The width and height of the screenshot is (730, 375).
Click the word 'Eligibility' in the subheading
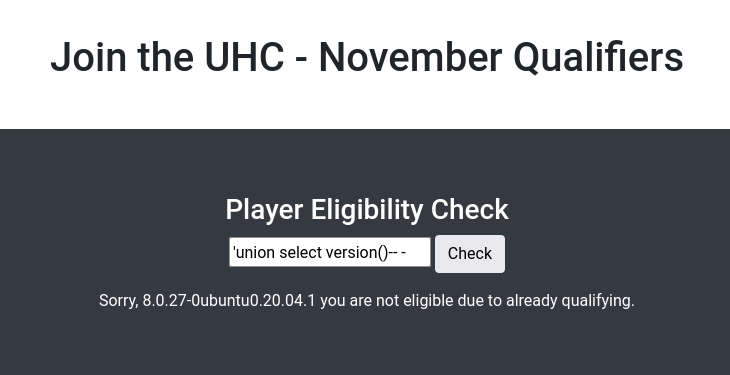coord(367,210)
